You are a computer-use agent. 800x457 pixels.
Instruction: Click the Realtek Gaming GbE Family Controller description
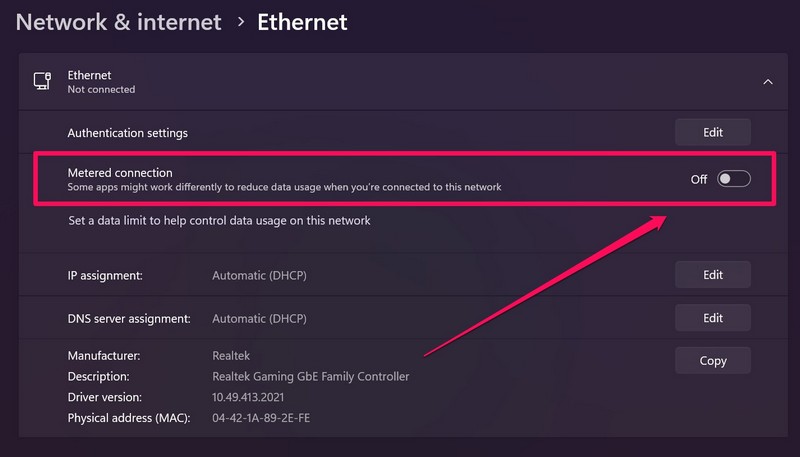(x=311, y=377)
